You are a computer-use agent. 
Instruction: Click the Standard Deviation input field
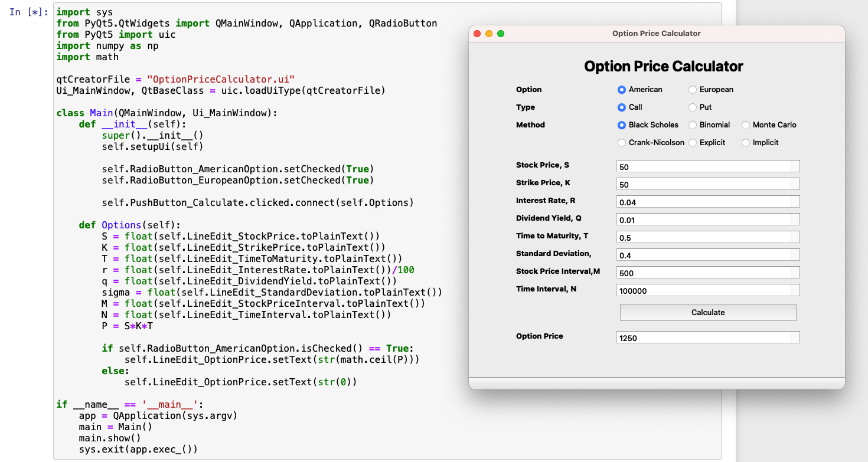coord(703,255)
